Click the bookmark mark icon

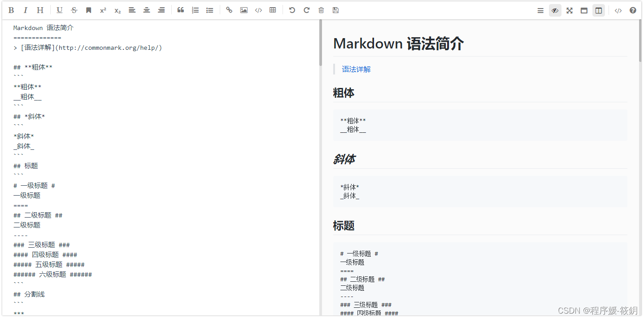click(x=89, y=10)
